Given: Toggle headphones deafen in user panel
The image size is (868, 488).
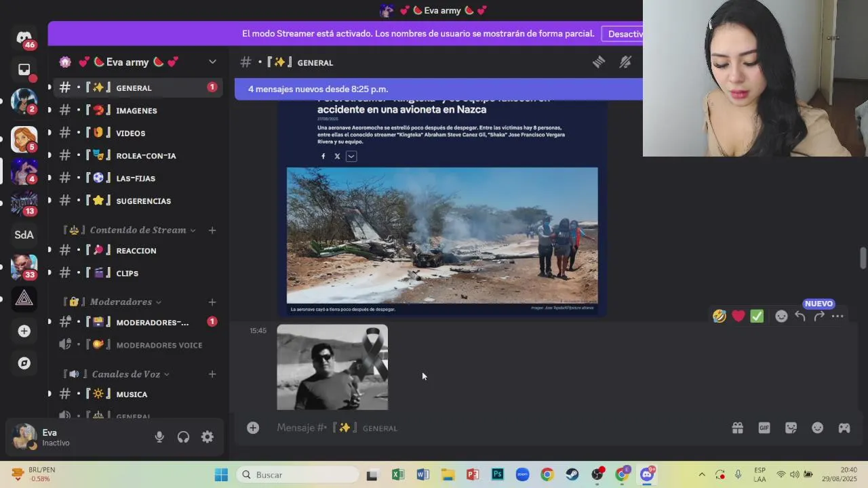Looking at the screenshot, I should click(x=183, y=437).
